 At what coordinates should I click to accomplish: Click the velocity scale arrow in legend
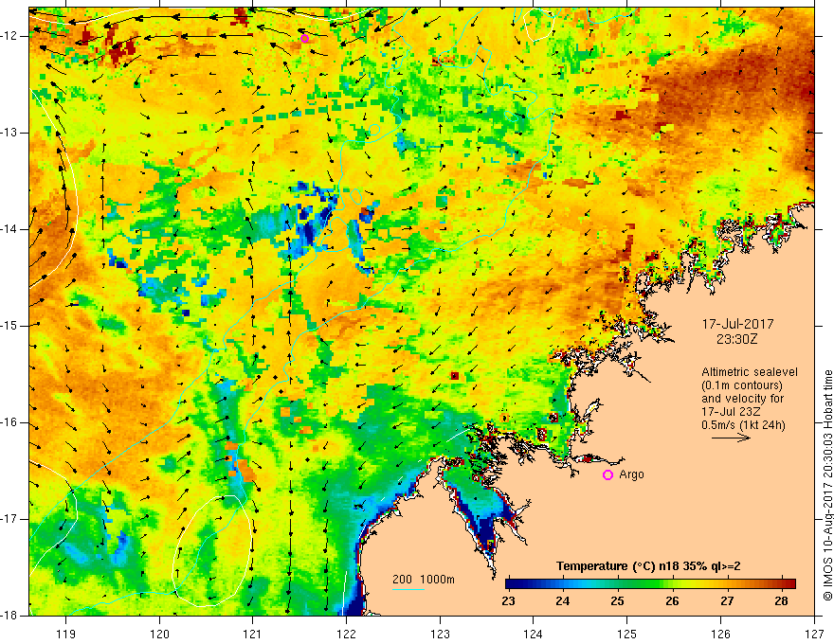731,438
